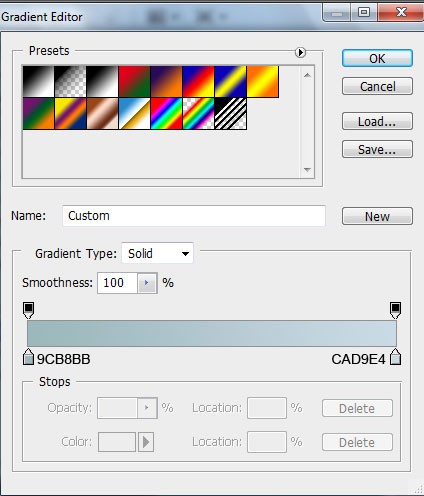Screen dimensions: 424x496
Task: Confirm gradient with OK button
Action: pos(377,58)
